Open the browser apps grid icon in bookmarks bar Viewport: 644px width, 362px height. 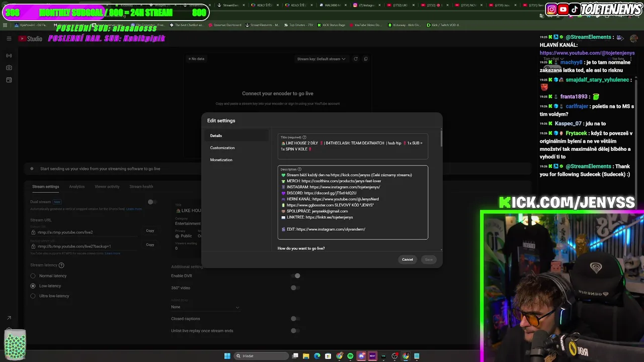tap(5, 25)
